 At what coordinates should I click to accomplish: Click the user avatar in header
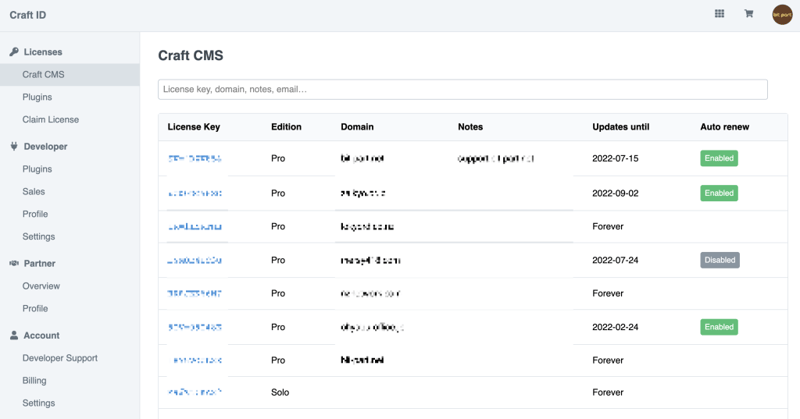coord(782,14)
